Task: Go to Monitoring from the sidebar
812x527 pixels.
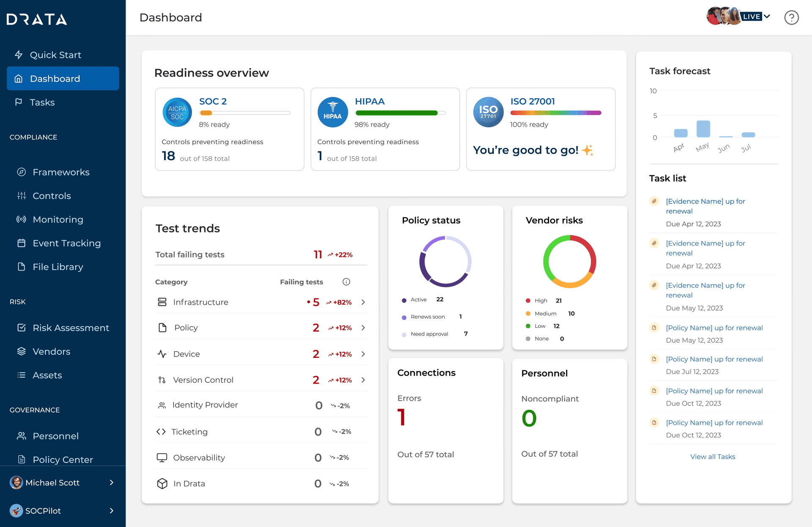Action: [58, 219]
